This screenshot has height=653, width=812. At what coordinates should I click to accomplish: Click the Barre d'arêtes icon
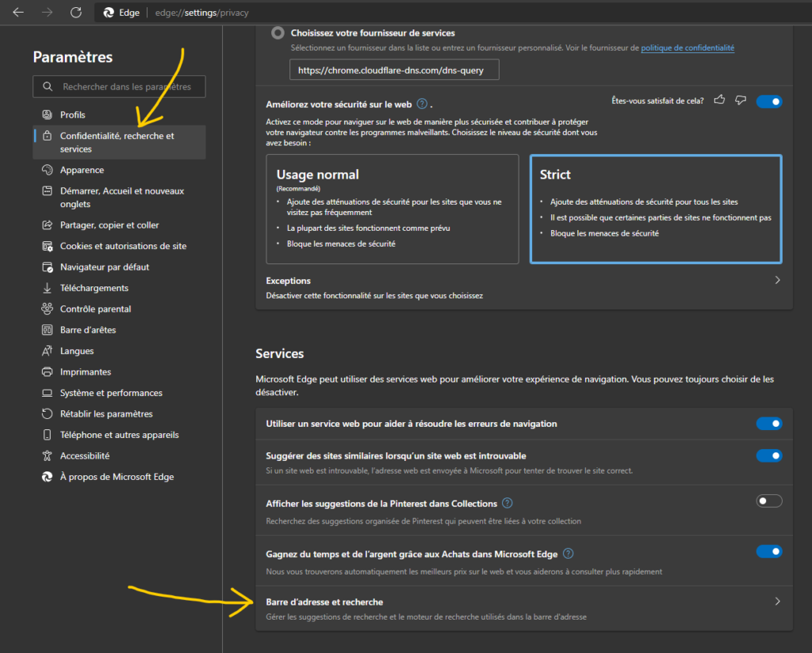[47, 329]
